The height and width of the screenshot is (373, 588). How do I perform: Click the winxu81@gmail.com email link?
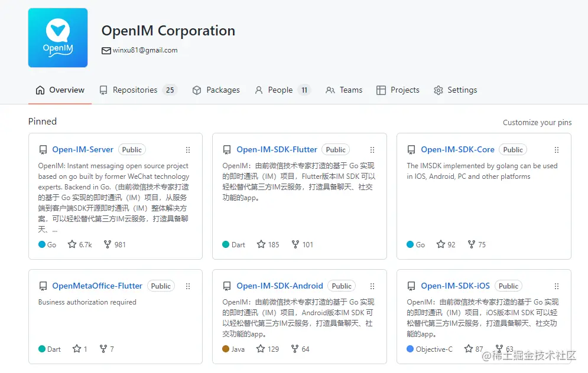coord(145,50)
